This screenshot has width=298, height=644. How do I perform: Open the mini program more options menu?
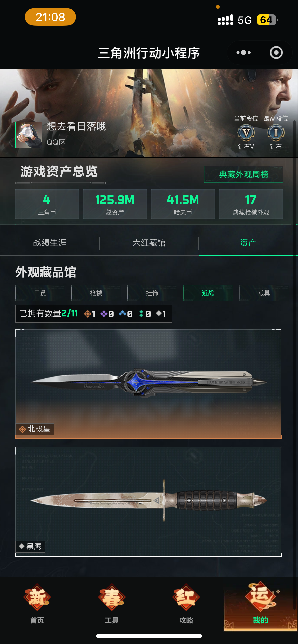pos(243,53)
